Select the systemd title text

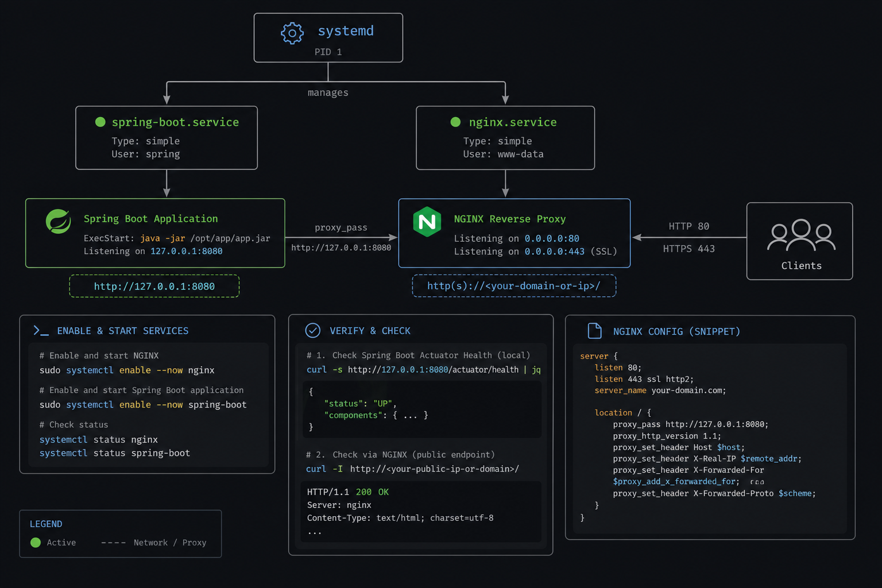coord(346,31)
